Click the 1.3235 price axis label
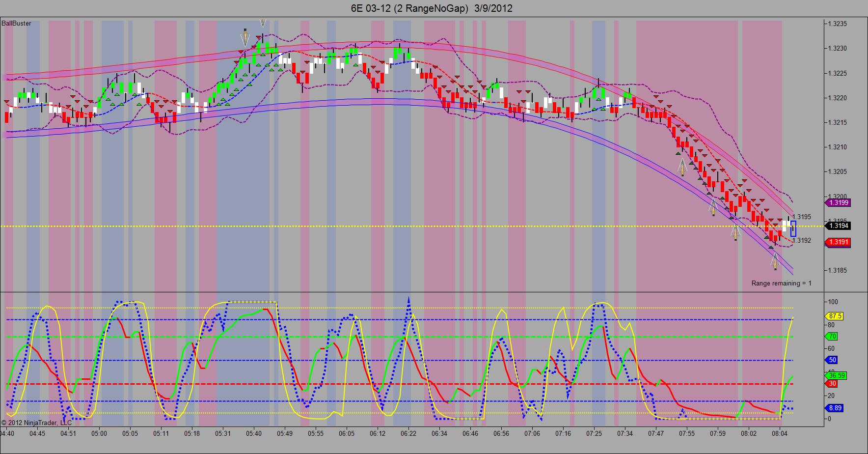The image size is (868, 454). 838,24
